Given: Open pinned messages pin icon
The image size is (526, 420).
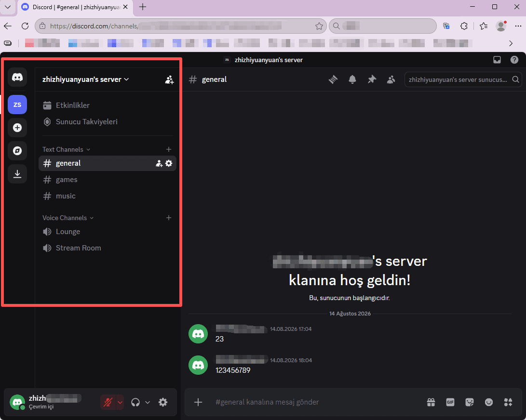Looking at the screenshot, I should (372, 79).
